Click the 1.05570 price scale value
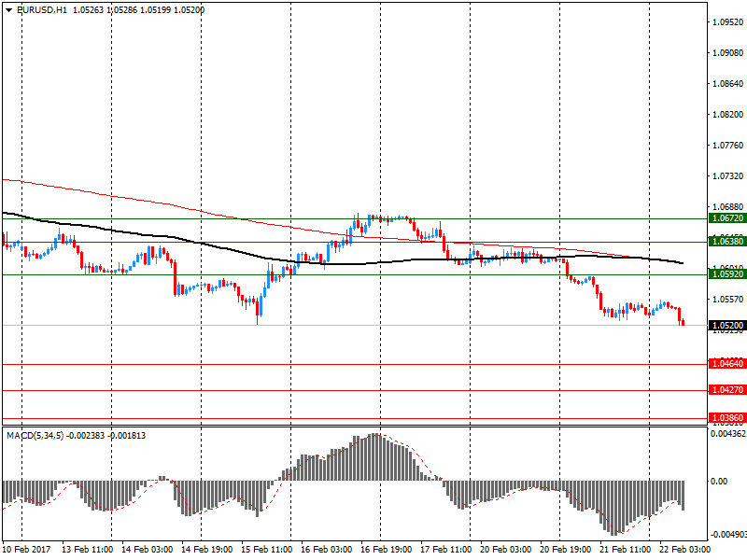The width and height of the screenshot is (747, 560). tap(728, 300)
